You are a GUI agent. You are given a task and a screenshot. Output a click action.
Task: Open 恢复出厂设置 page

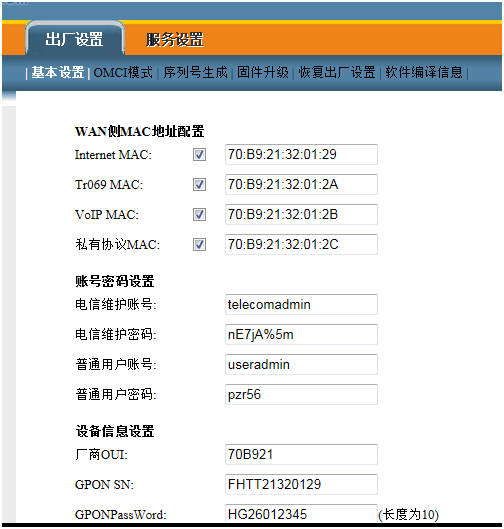click(337, 72)
